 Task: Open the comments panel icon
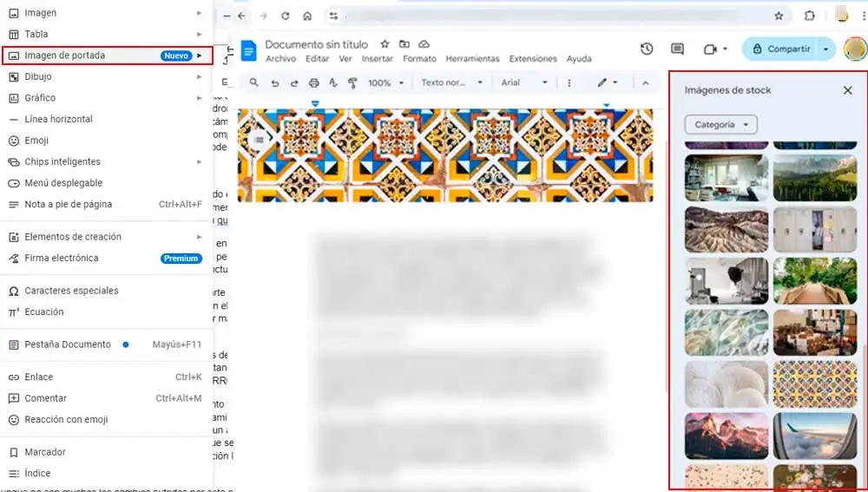point(677,49)
